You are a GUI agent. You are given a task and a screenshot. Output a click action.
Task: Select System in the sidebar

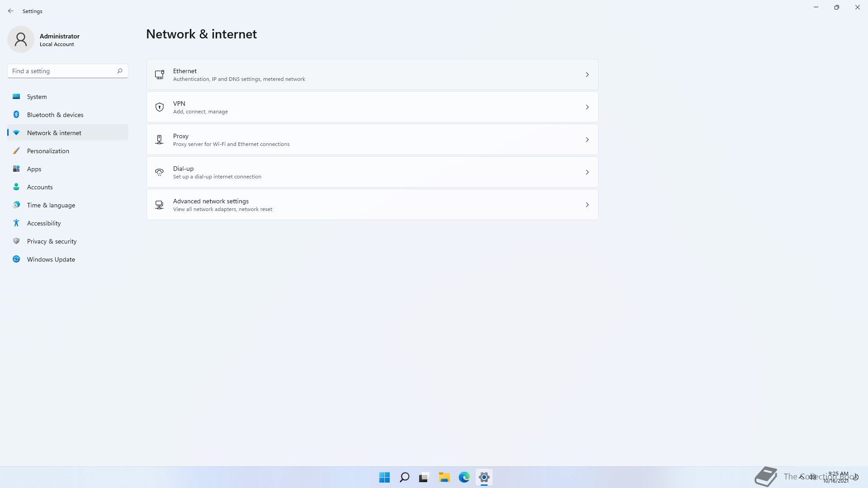click(x=68, y=97)
